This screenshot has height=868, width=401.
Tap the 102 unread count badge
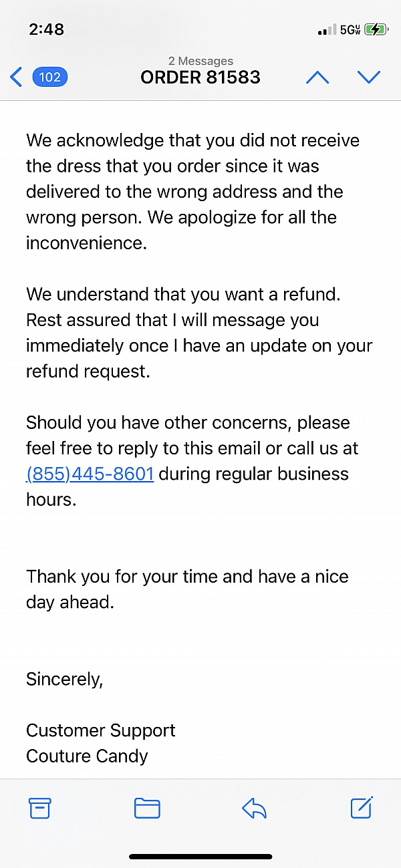50,77
